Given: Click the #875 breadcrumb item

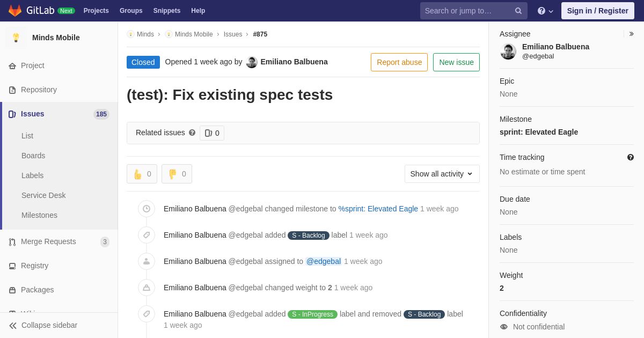Looking at the screenshot, I should click(260, 34).
